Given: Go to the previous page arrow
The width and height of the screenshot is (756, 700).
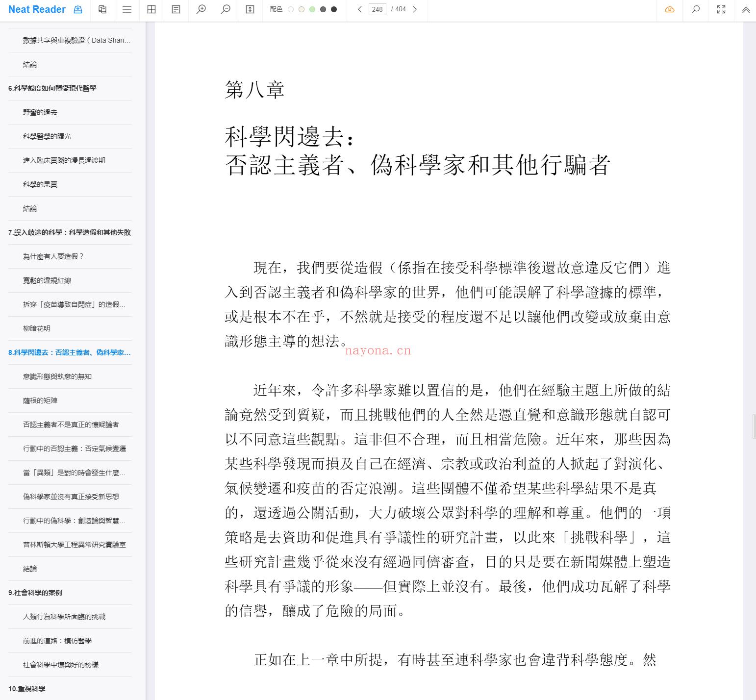Looking at the screenshot, I should click(360, 9).
